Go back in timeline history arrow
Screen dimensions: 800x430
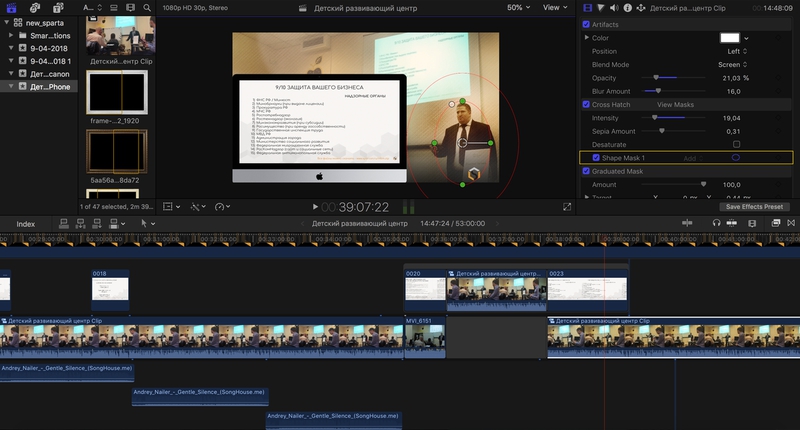click(x=303, y=223)
